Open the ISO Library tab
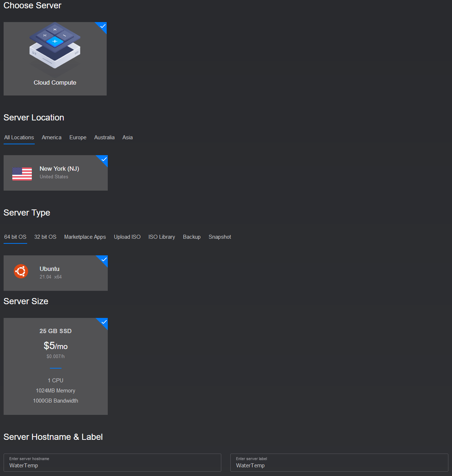 click(x=162, y=237)
